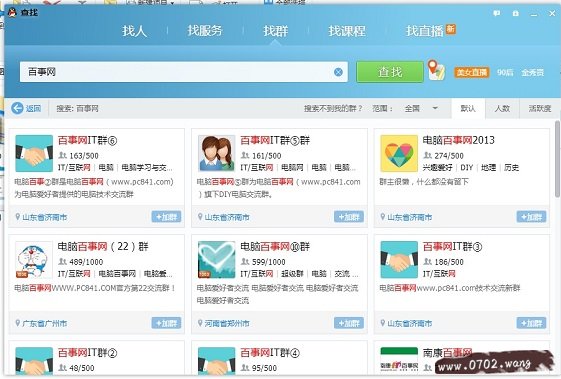561x379 pixels.
Task: Join 电脑百事网⑩群 with 加群 button
Action: click(x=349, y=323)
